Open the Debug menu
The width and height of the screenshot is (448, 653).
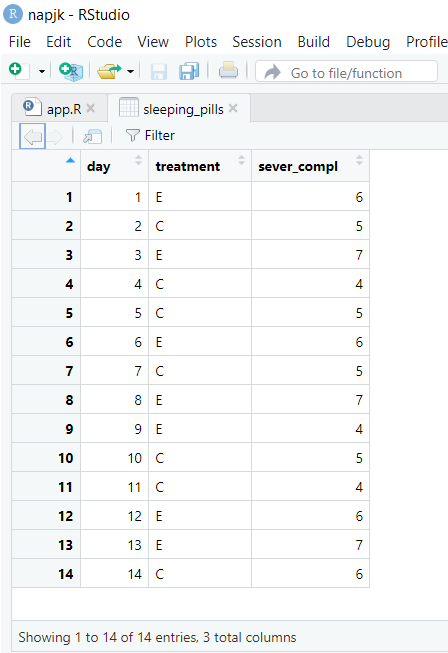368,42
